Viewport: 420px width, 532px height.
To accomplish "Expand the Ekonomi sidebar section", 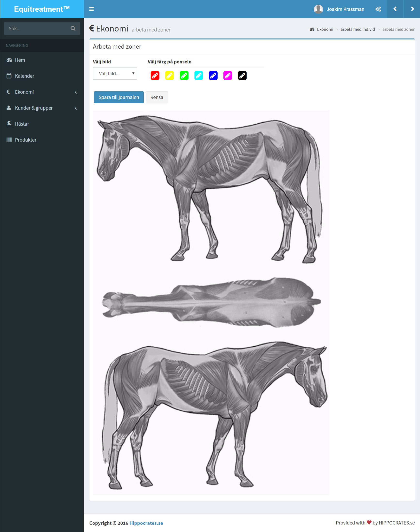I will 24,92.
